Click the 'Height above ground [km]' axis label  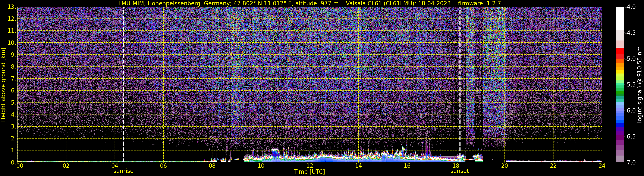click(x=3, y=85)
